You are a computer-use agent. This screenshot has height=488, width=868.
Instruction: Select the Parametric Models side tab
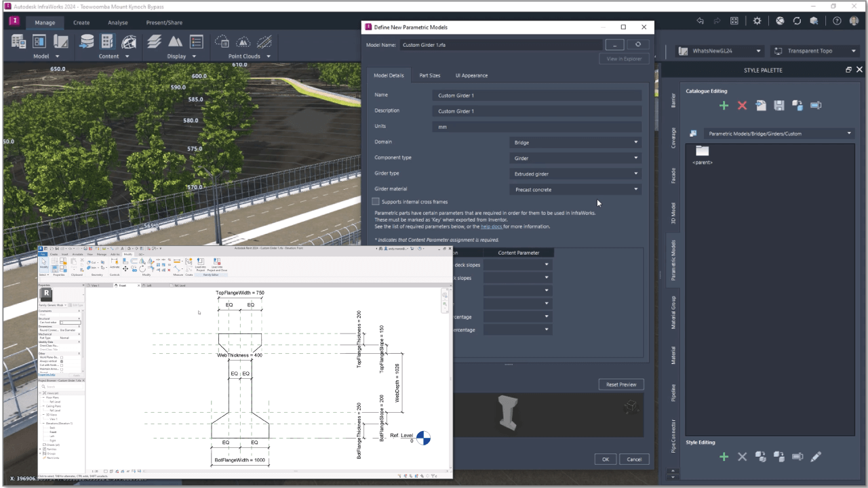point(673,260)
